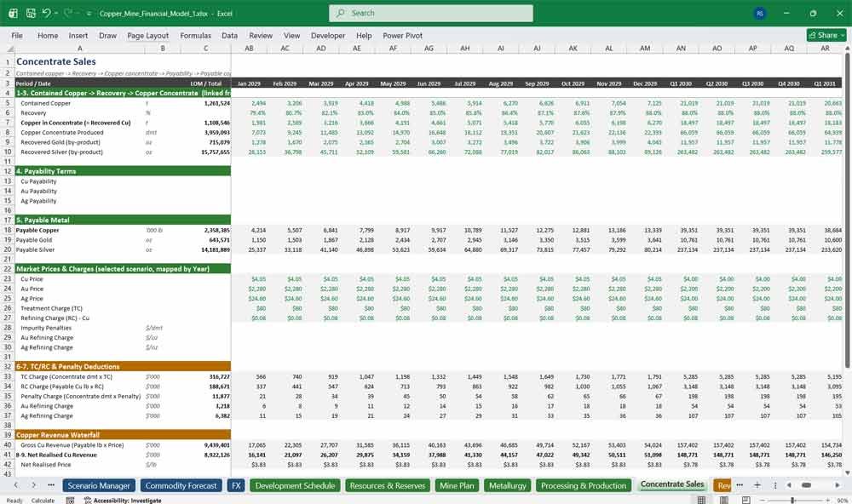Open the File menu

tap(17, 35)
